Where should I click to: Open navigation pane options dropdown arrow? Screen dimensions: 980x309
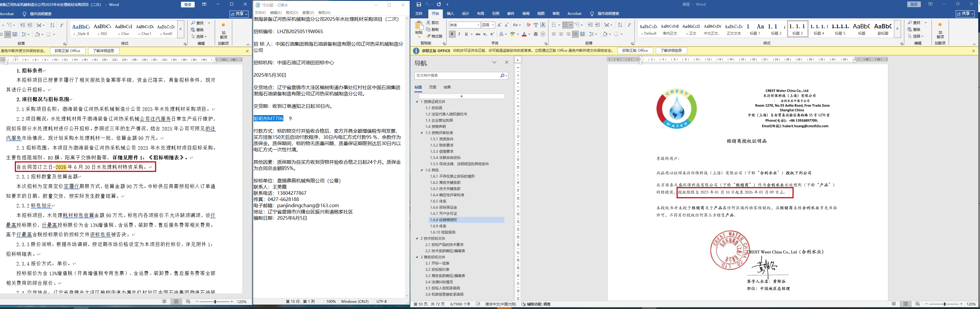click(x=494, y=62)
